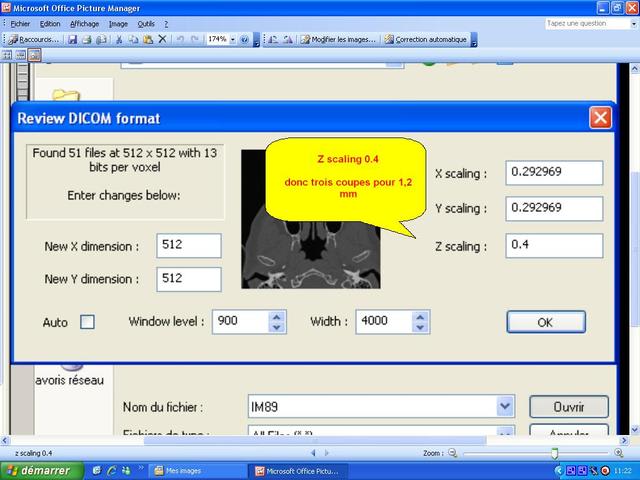Image resolution: width=640 pixels, height=480 pixels.
Task: Click the Rotate left icon
Action: pos(273,40)
